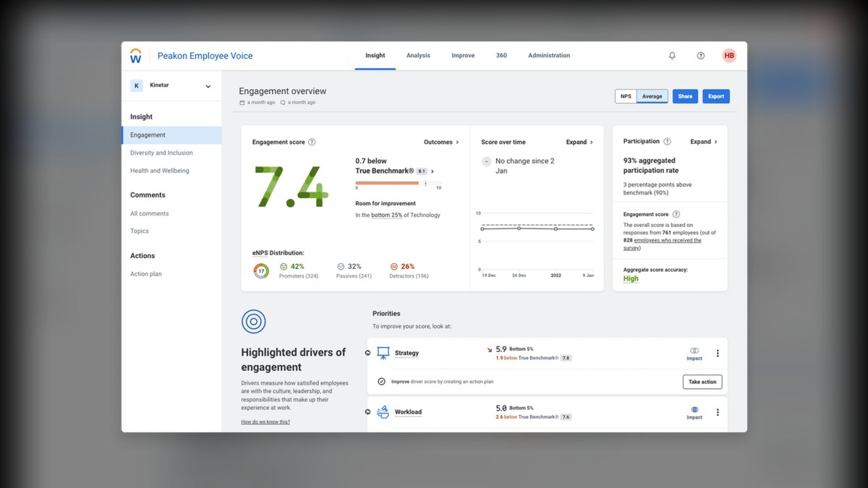Click the 19 Dec data point on chart
This screenshot has height=488, width=868.
tap(481, 228)
